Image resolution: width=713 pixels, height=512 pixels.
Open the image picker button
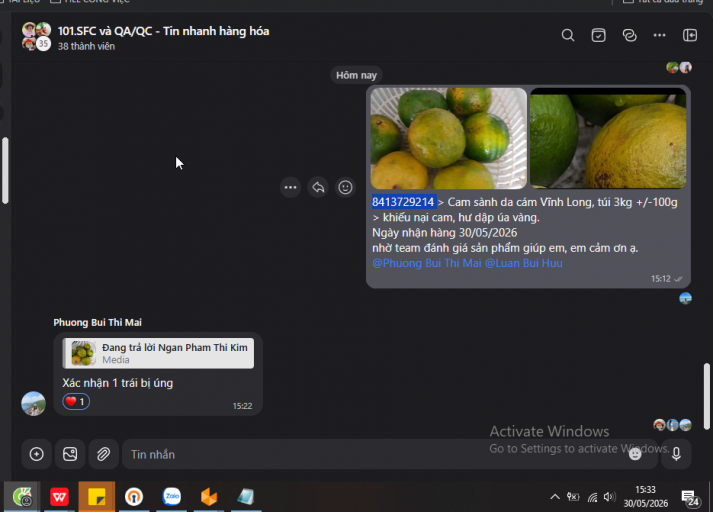pyautogui.click(x=70, y=454)
